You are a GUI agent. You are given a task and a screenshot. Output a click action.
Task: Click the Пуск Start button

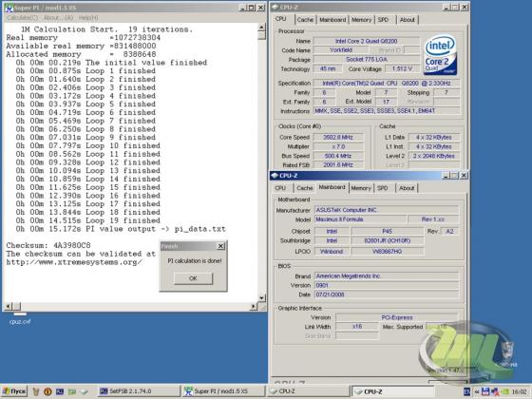pyautogui.click(x=14, y=391)
